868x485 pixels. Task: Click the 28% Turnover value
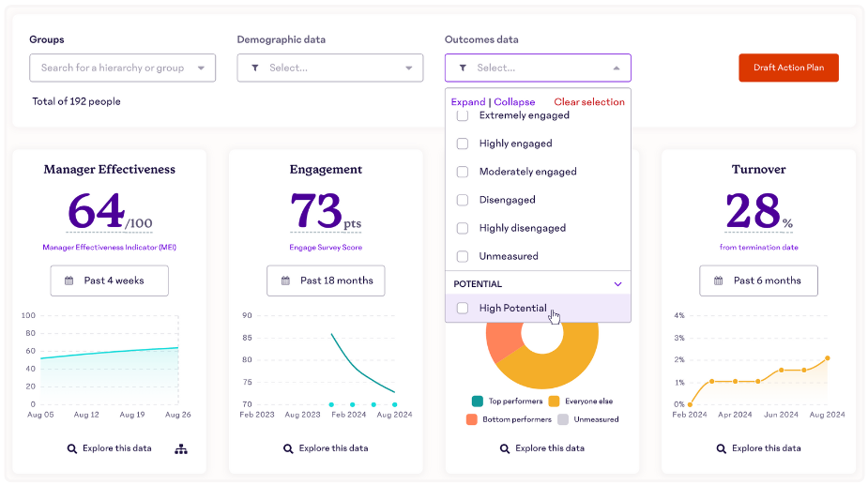tap(759, 211)
